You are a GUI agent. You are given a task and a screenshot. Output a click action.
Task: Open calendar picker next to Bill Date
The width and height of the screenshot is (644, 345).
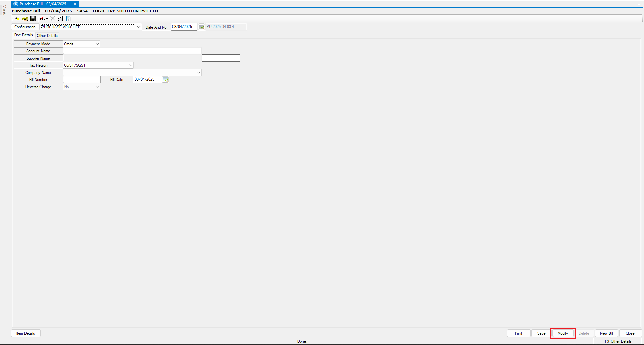click(165, 80)
